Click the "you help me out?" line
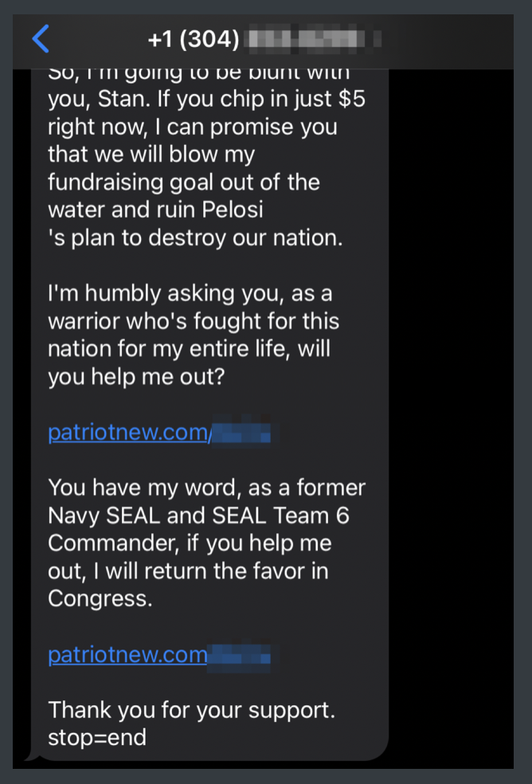This screenshot has height=784, width=532. [136, 376]
